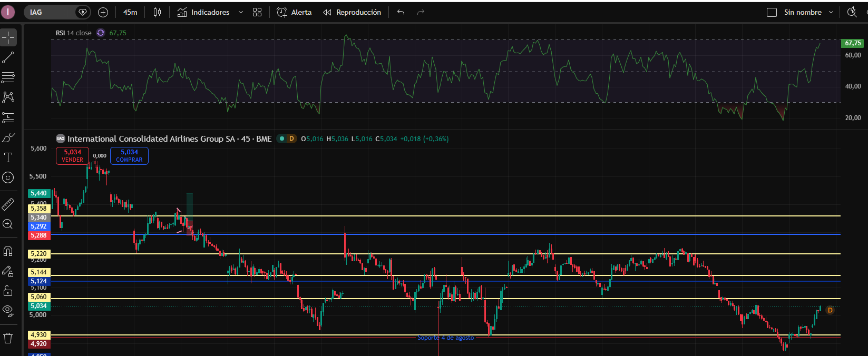Click International Consolidated Airlines Group SA title

(151, 139)
